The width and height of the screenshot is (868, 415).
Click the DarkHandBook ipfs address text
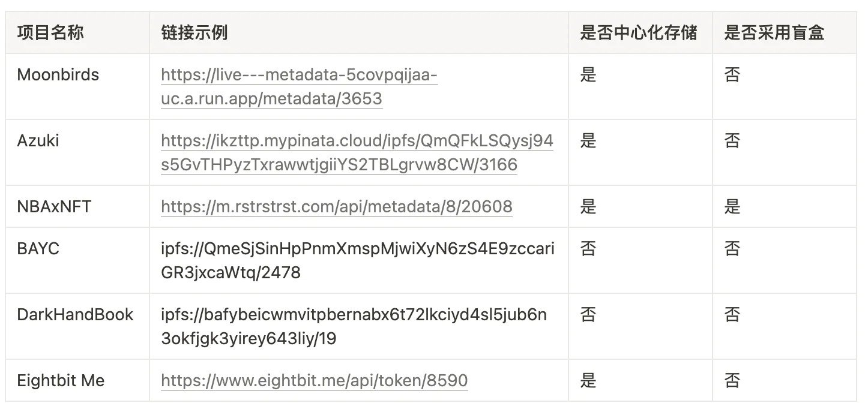pyautogui.click(x=354, y=327)
